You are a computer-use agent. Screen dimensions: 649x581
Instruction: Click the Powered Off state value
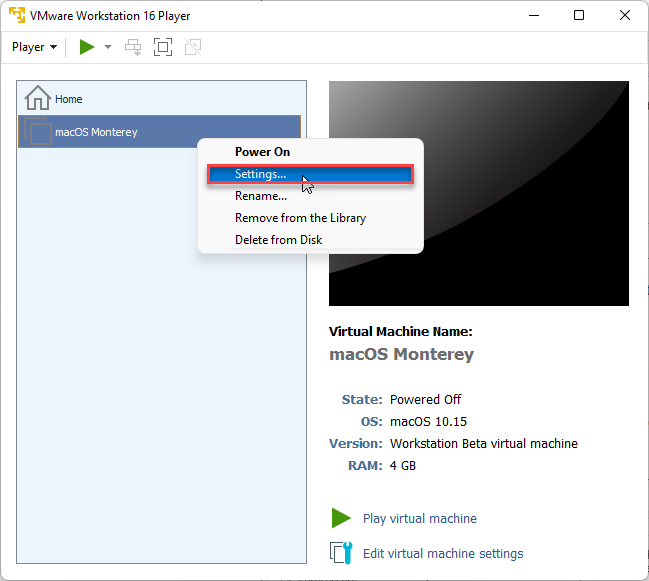425,399
